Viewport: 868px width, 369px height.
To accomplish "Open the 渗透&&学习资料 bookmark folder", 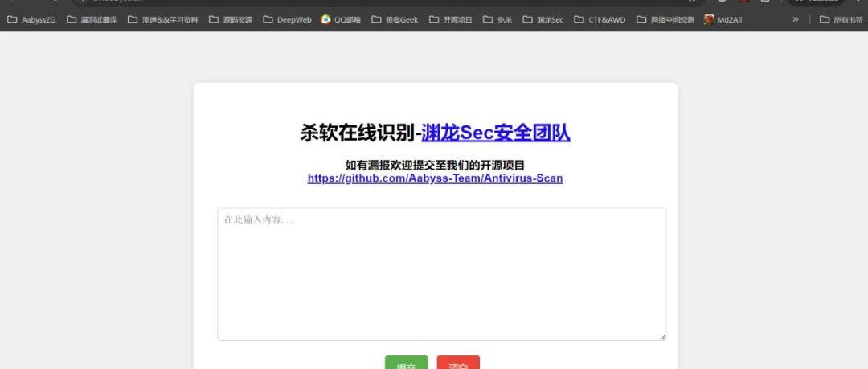I will 162,19.
